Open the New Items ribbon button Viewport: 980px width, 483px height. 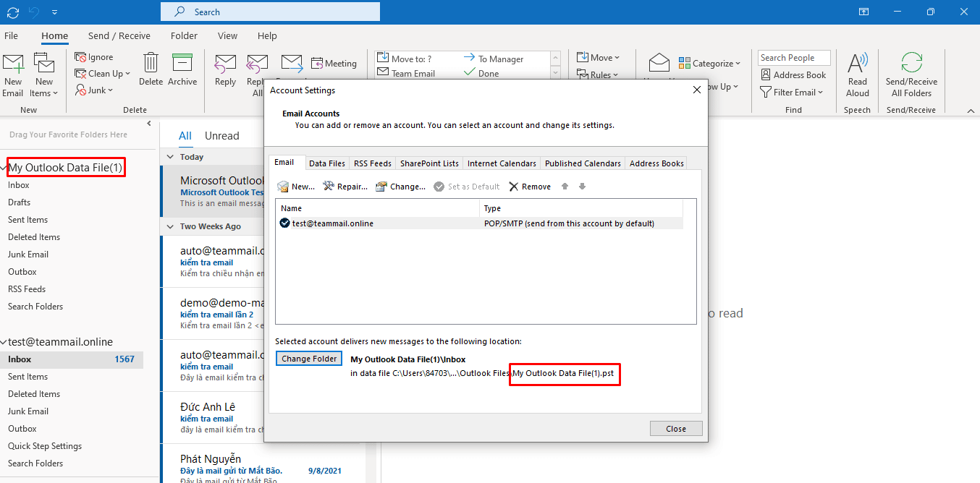coord(44,75)
